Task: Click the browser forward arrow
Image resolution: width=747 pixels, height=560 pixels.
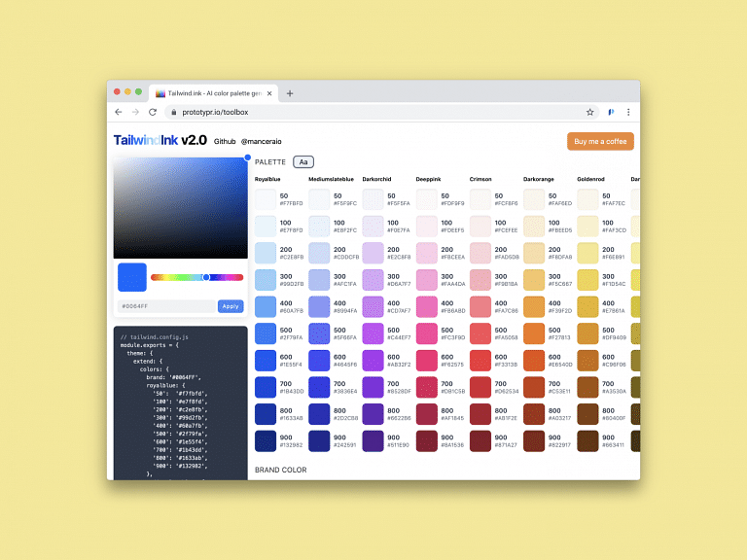Action: click(x=134, y=113)
